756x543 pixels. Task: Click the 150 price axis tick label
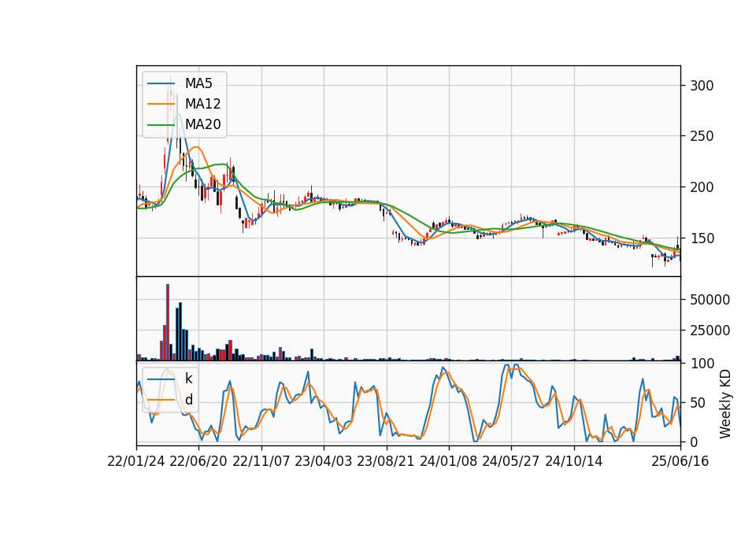pos(702,238)
